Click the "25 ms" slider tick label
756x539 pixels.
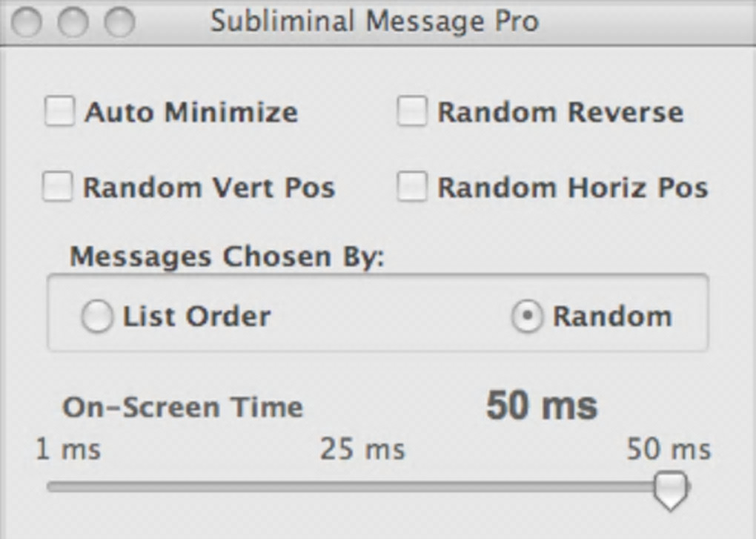362,449
